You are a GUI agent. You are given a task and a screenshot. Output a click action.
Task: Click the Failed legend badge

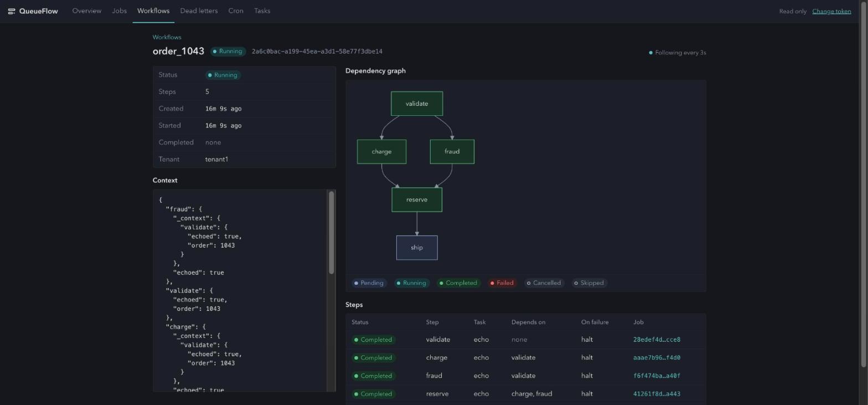[502, 283]
